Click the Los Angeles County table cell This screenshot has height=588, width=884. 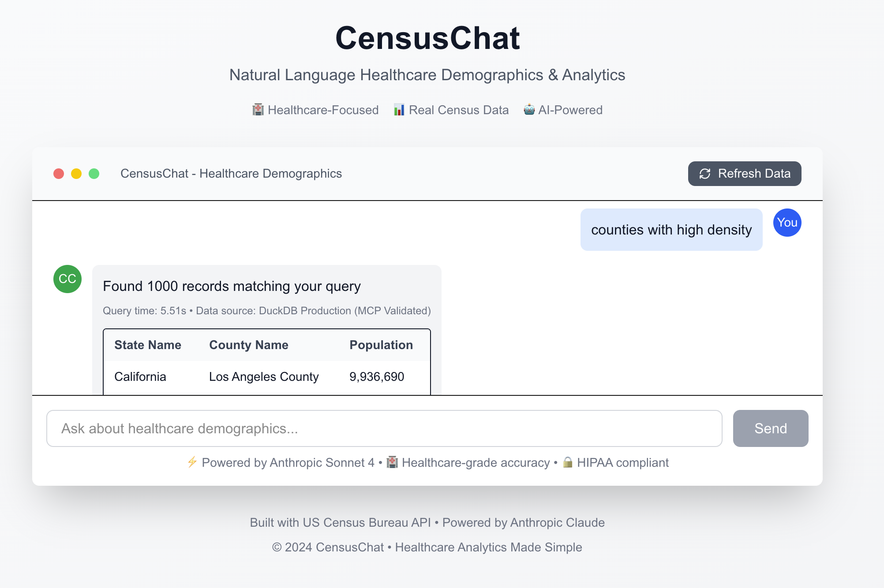(x=264, y=377)
